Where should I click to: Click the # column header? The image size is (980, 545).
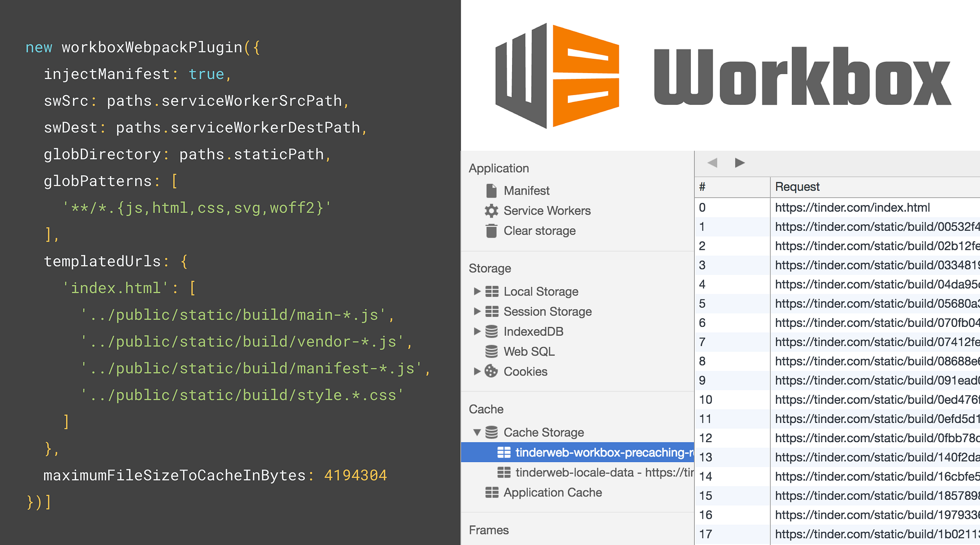tap(703, 187)
